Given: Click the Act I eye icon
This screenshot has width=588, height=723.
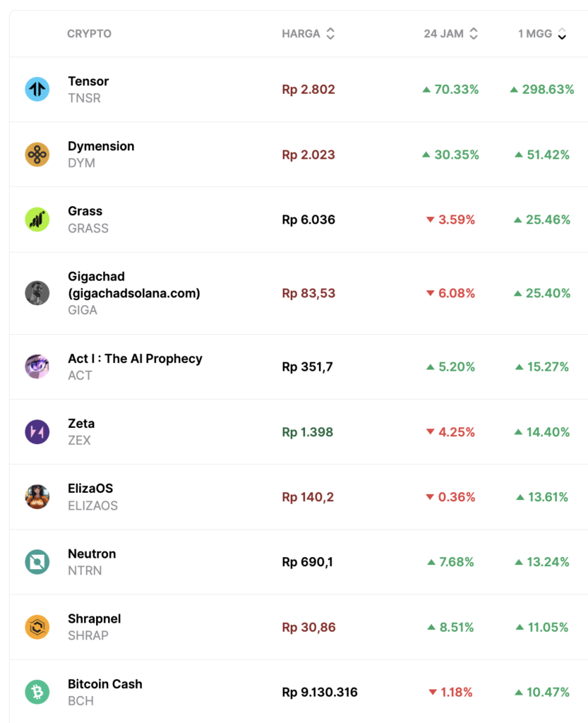Looking at the screenshot, I should 37,366.
